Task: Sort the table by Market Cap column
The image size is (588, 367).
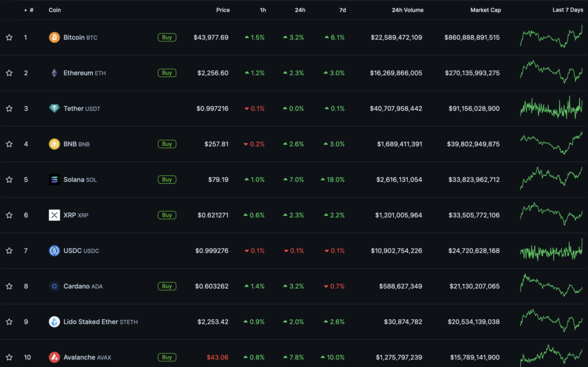Action: [485, 10]
